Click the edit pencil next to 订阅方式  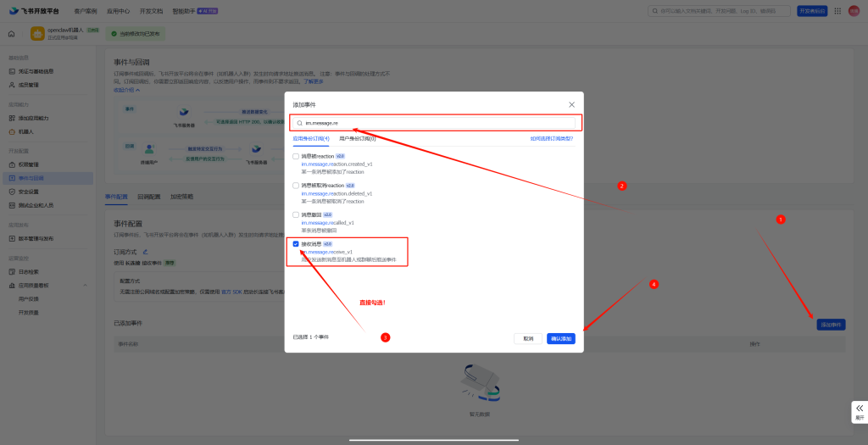146,252
